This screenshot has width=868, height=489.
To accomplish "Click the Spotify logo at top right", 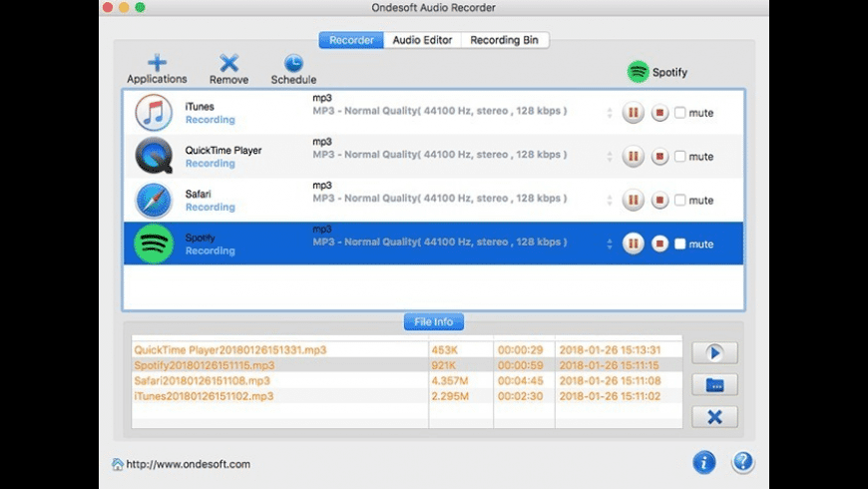I will (x=638, y=72).
